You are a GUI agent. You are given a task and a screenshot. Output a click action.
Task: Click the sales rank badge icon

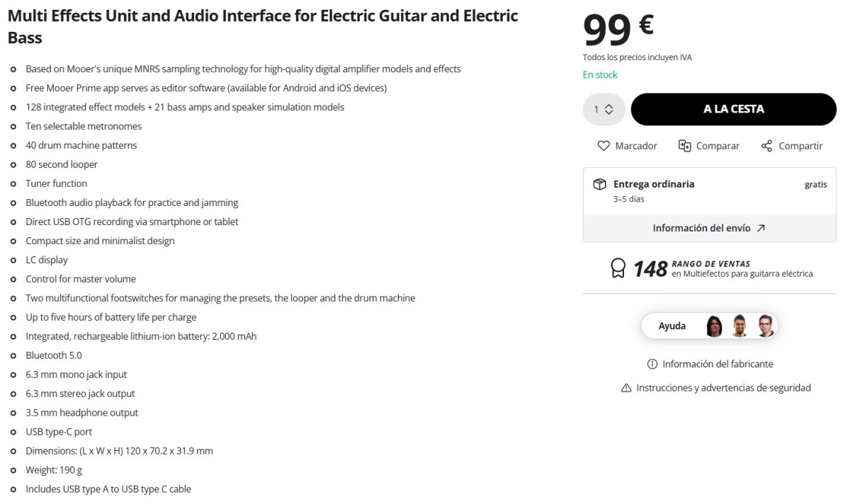point(618,268)
